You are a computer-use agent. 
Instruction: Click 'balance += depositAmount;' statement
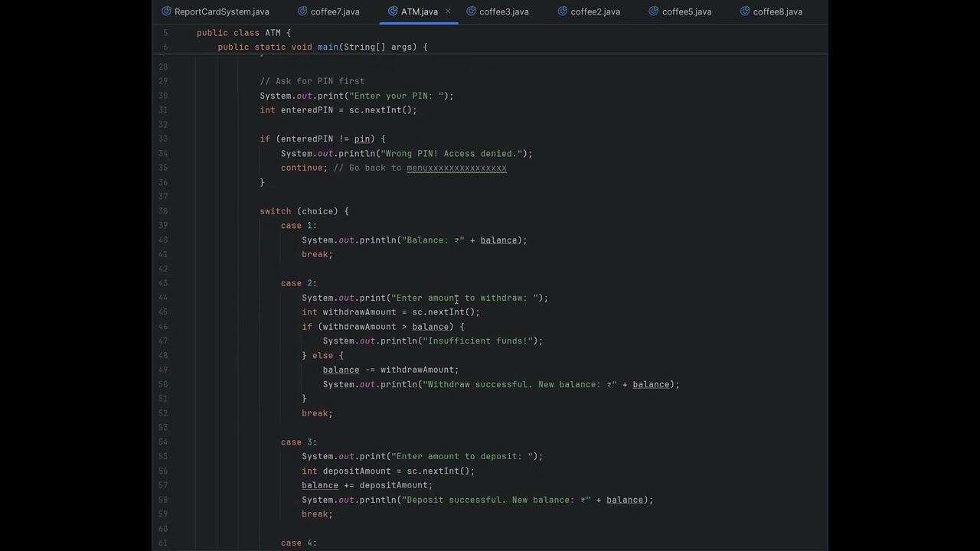click(367, 485)
